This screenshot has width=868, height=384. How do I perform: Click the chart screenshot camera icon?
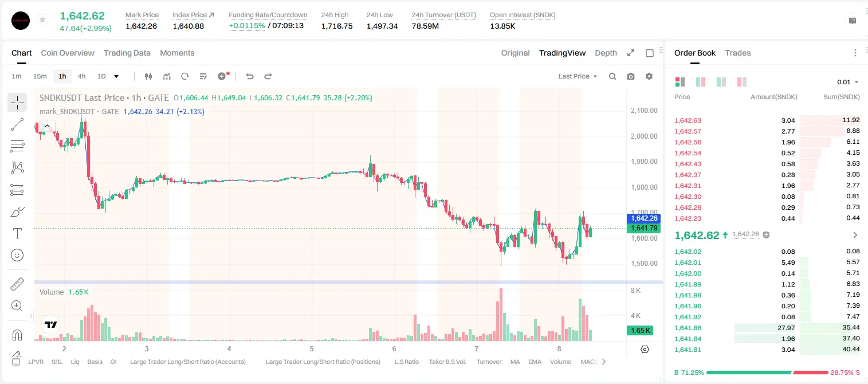pyautogui.click(x=631, y=76)
